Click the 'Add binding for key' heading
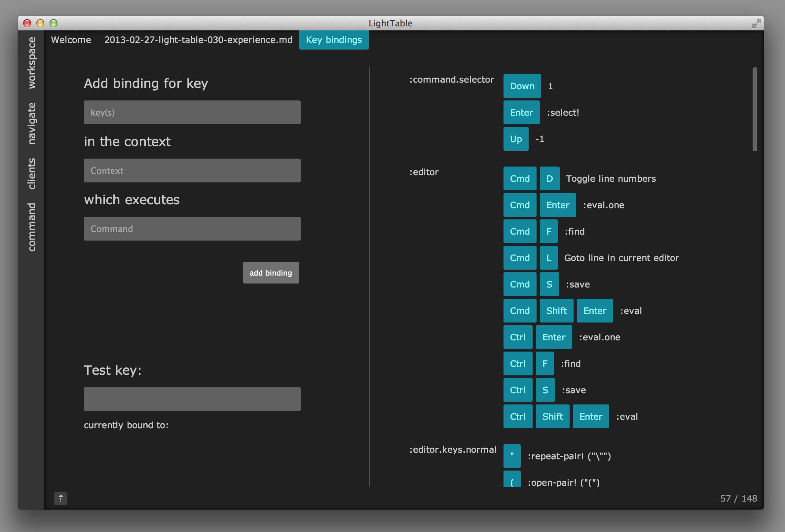Image resolution: width=785 pixels, height=532 pixels. click(146, 83)
